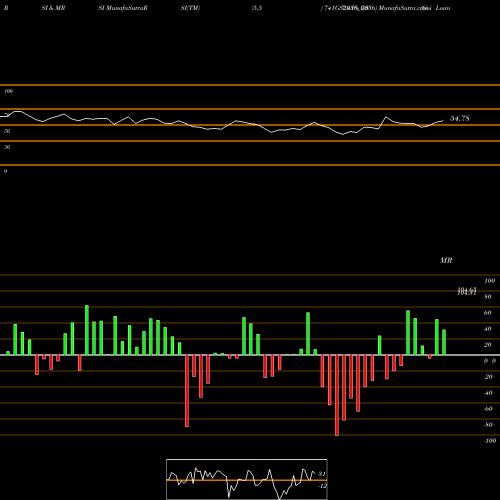Click the RSI axis label 100
This screenshot has height=500, width=500.
tap(8, 91)
